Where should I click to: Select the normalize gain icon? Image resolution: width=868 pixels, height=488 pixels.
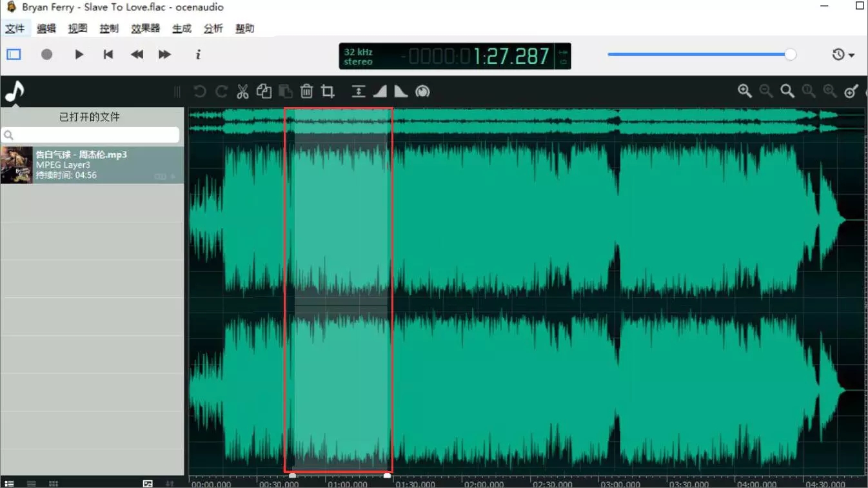click(423, 91)
